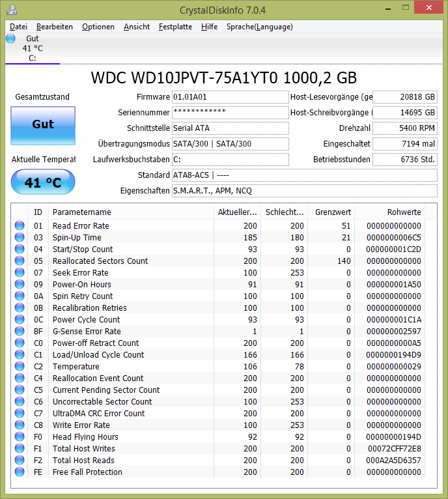The width and height of the screenshot is (448, 499).
Task: Click status orb for UltraDMA CRC Error Count
Action: (20, 413)
